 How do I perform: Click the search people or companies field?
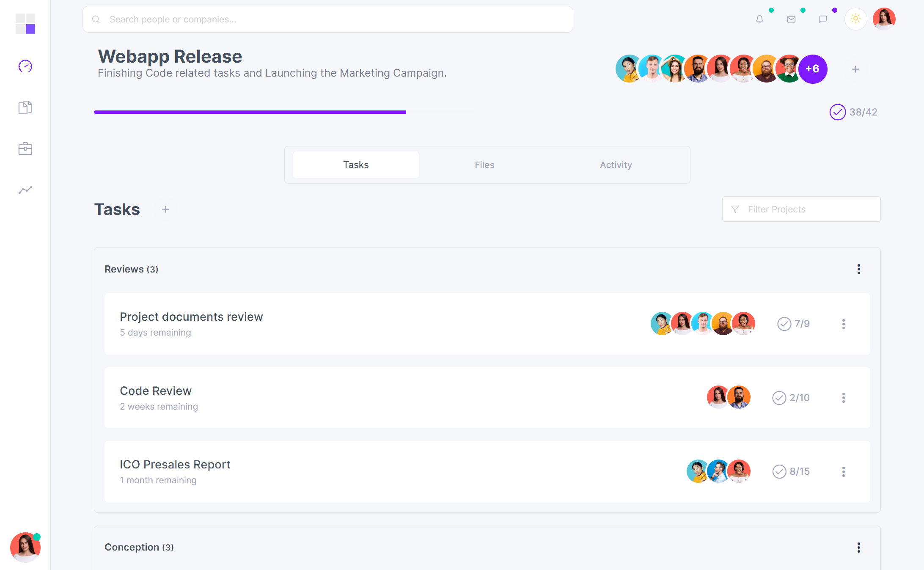tap(328, 19)
